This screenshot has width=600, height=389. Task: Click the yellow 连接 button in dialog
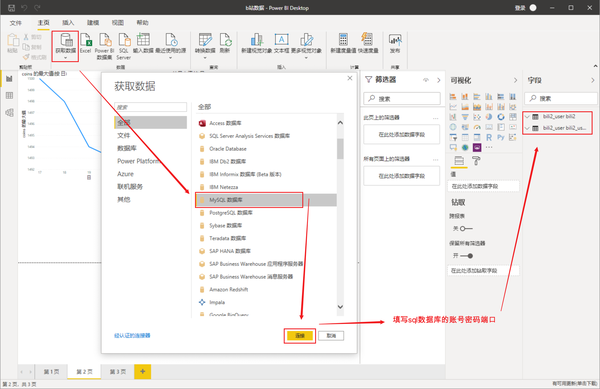(300, 336)
